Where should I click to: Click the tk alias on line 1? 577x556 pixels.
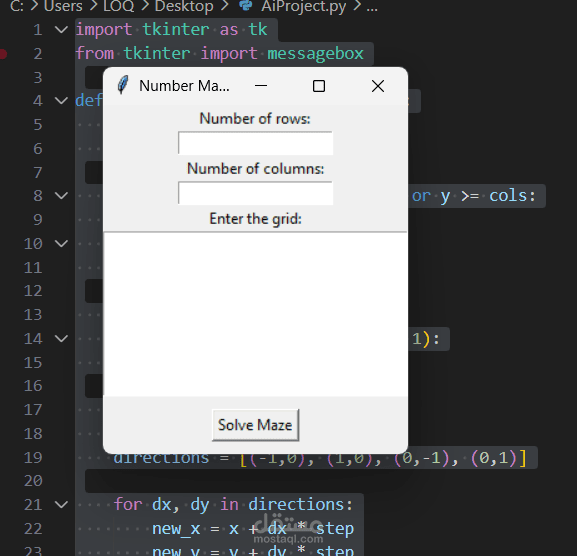point(258,30)
